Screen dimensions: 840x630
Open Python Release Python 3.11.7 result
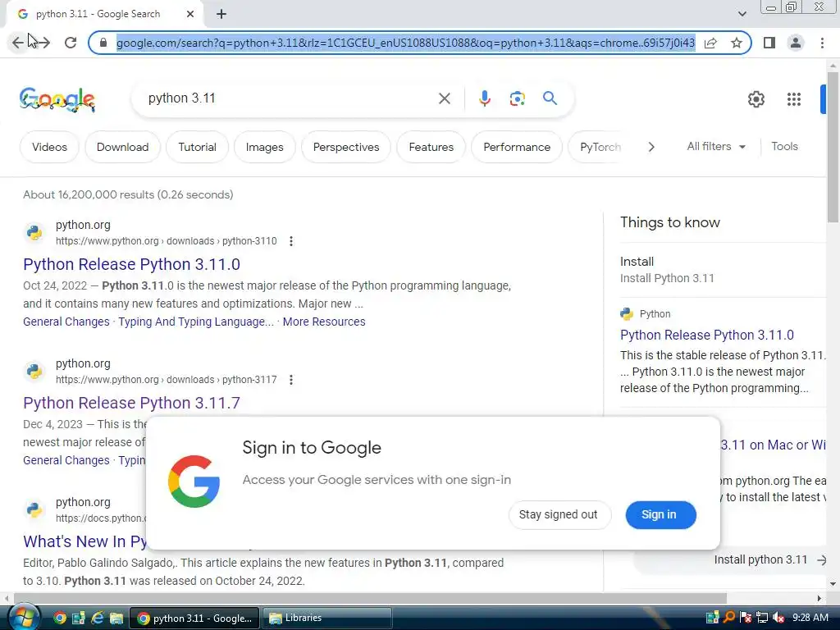tap(131, 403)
